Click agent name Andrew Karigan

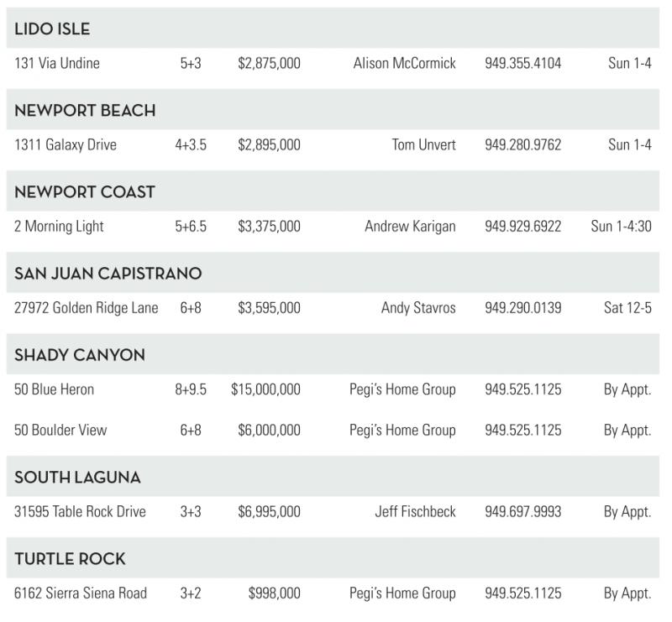pyautogui.click(x=410, y=226)
